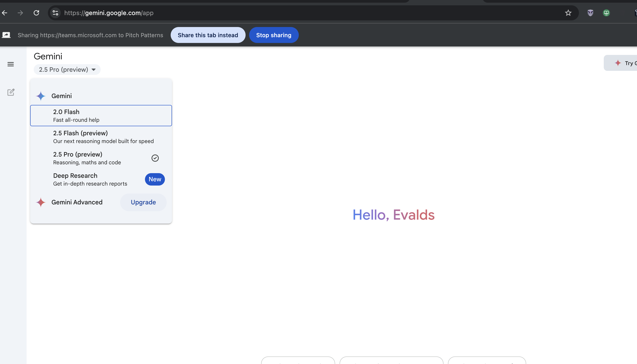Screen dimensions: 637x364
Task: Click the red Gemini Advanced sparkle icon
Action: (41, 202)
